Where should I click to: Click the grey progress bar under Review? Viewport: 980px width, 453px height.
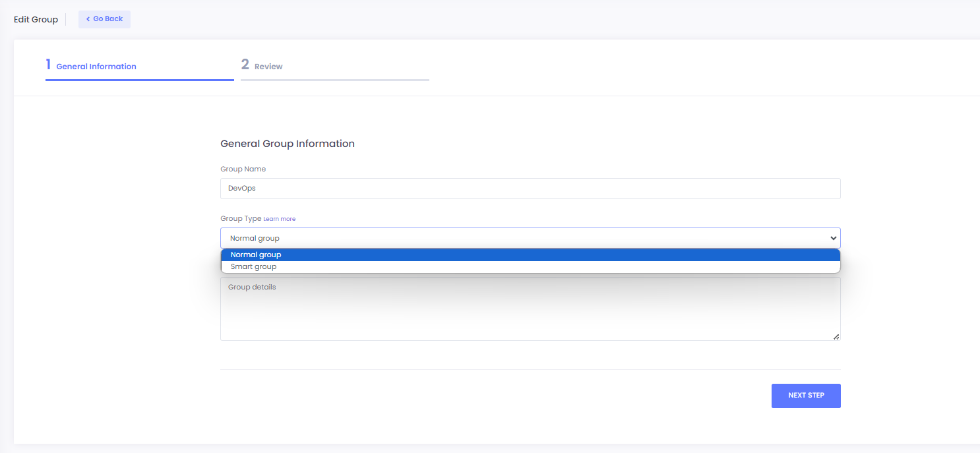pos(334,80)
